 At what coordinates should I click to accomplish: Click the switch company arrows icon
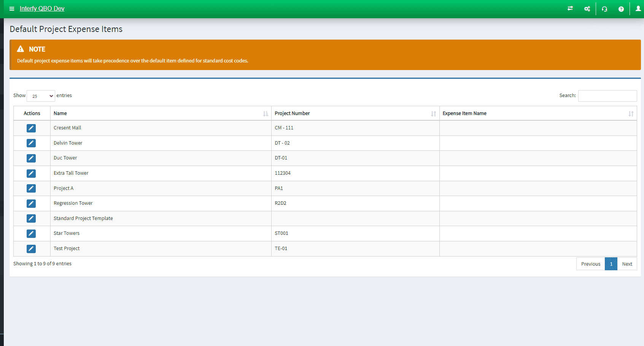click(x=570, y=8)
